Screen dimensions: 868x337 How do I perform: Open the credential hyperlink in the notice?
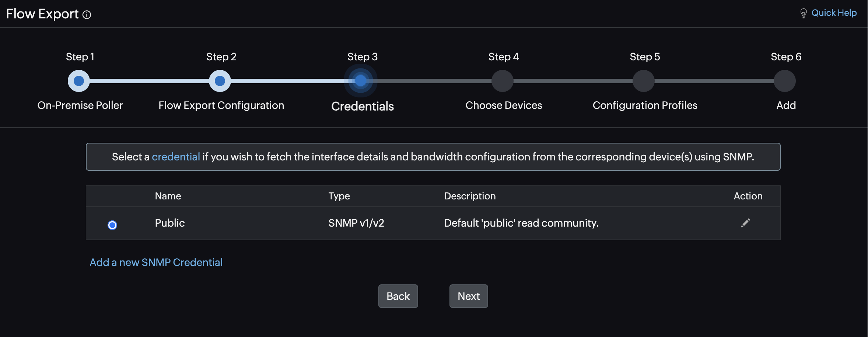tap(176, 157)
